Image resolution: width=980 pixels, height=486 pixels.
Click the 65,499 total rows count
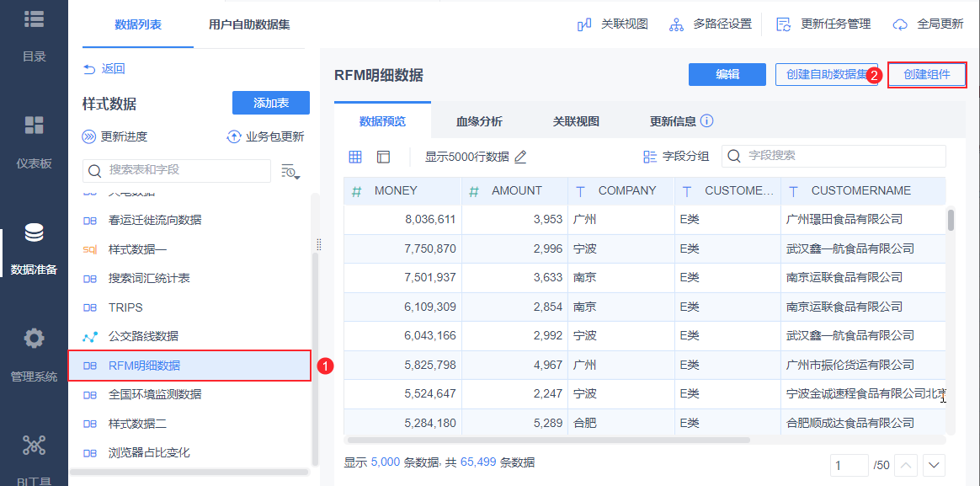pyautogui.click(x=478, y=463)
